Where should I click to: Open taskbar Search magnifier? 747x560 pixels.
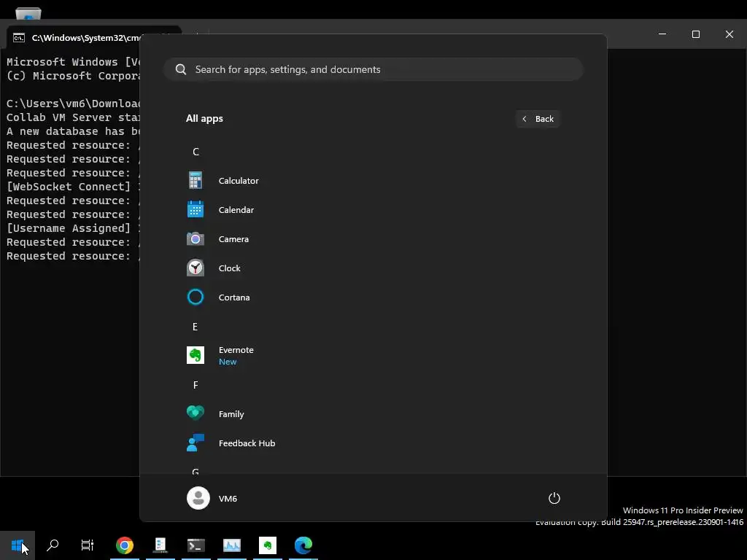tap(53, 545)
